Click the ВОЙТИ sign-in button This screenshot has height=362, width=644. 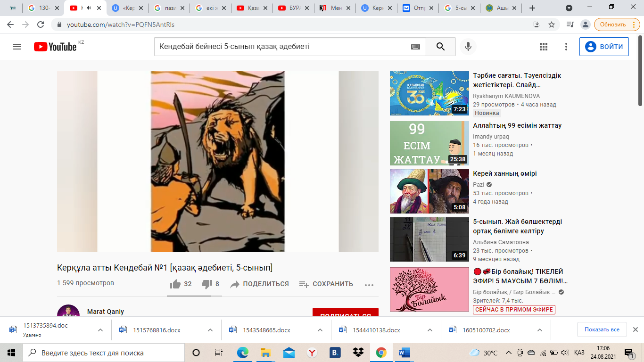[x=604, y=47]
